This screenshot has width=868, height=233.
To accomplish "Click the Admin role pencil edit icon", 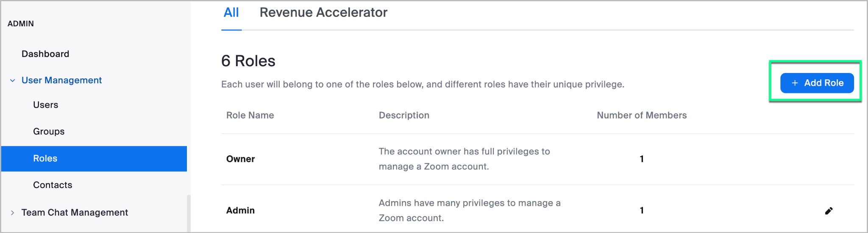I will (829, 211).
